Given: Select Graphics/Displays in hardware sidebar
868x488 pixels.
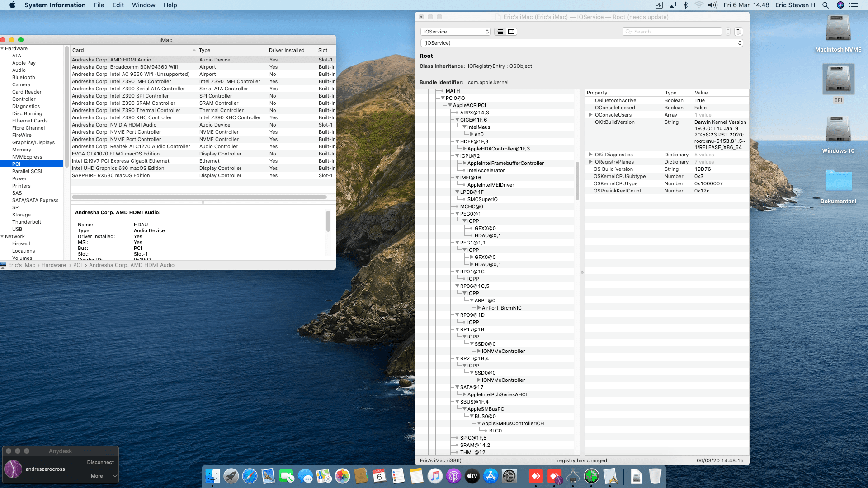Looking at the screenshot, I should (x=33, y=142).
